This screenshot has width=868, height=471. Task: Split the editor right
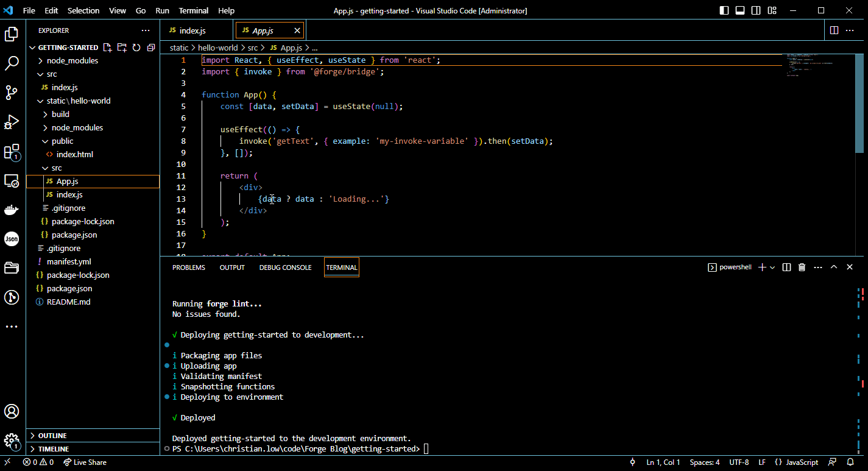(834, 30)
